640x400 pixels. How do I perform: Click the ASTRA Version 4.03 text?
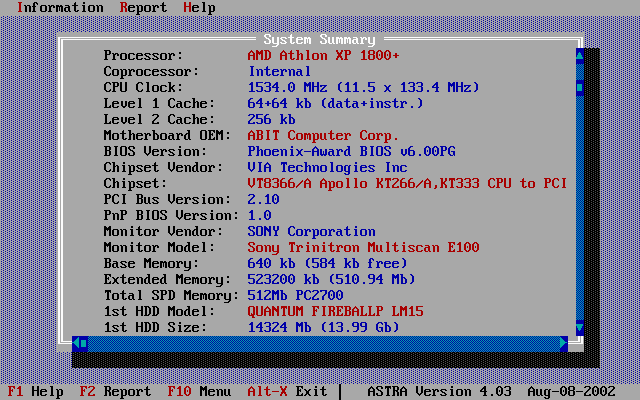[439, 391]
